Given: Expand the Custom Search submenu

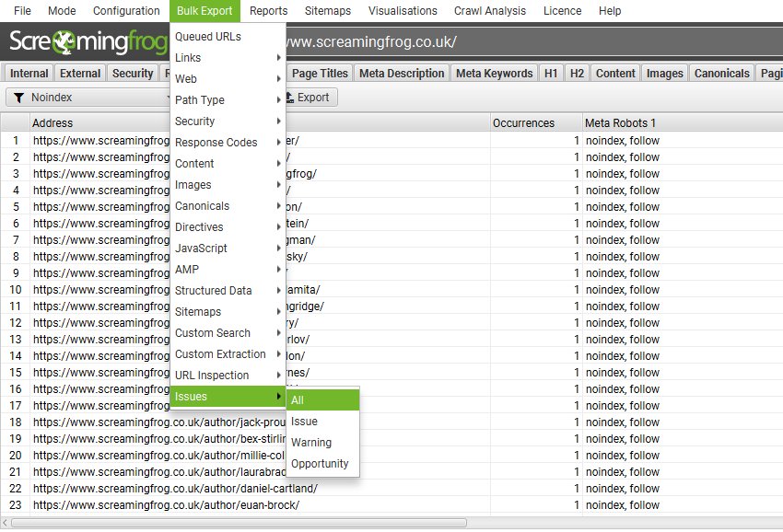Looking at the screenshot, I should tap(228, 333).
